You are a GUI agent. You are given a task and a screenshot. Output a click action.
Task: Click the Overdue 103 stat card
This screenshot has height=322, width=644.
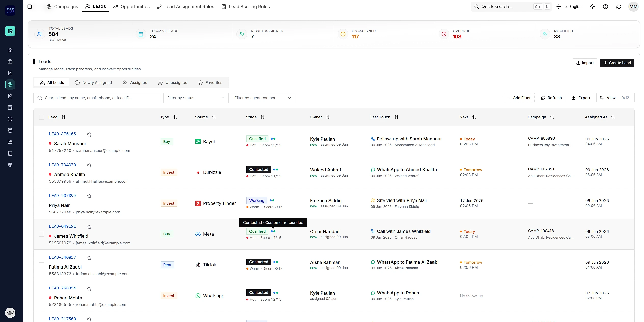coord(485,34)
